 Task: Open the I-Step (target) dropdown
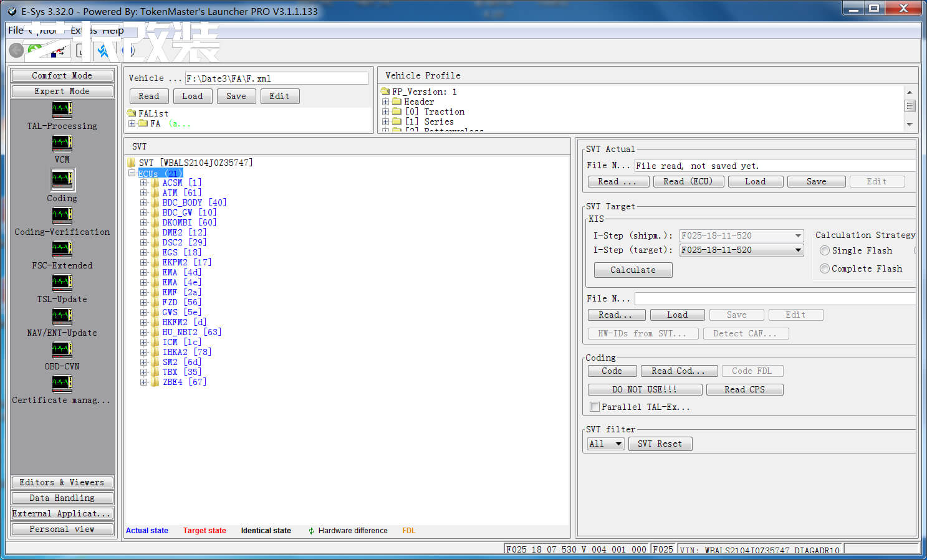(798, 250)
